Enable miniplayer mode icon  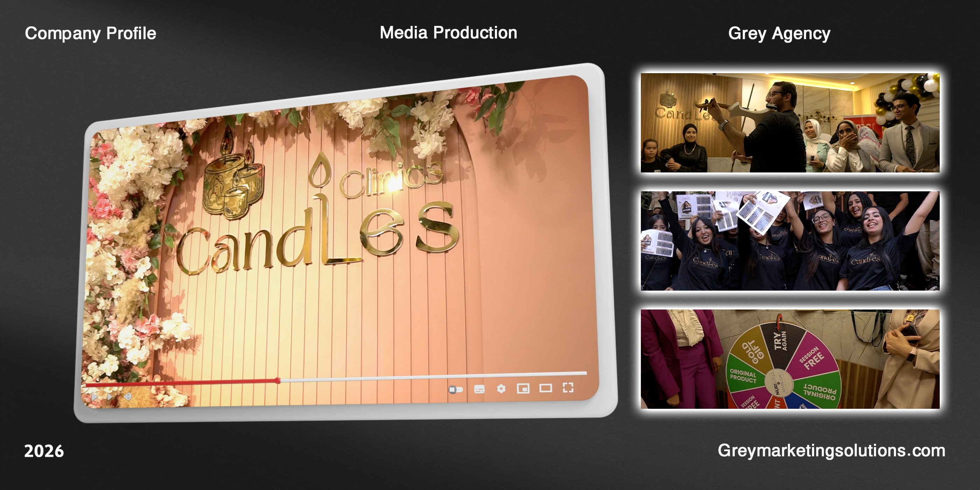tap(523, 388)
